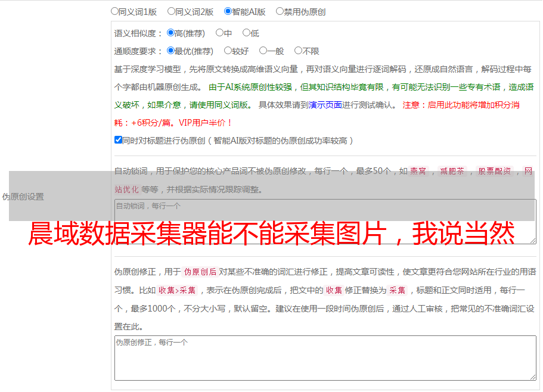Screen dimensions: 543x392
Task: Click the 伪原创设置 section label
Action: click(23, 197)
